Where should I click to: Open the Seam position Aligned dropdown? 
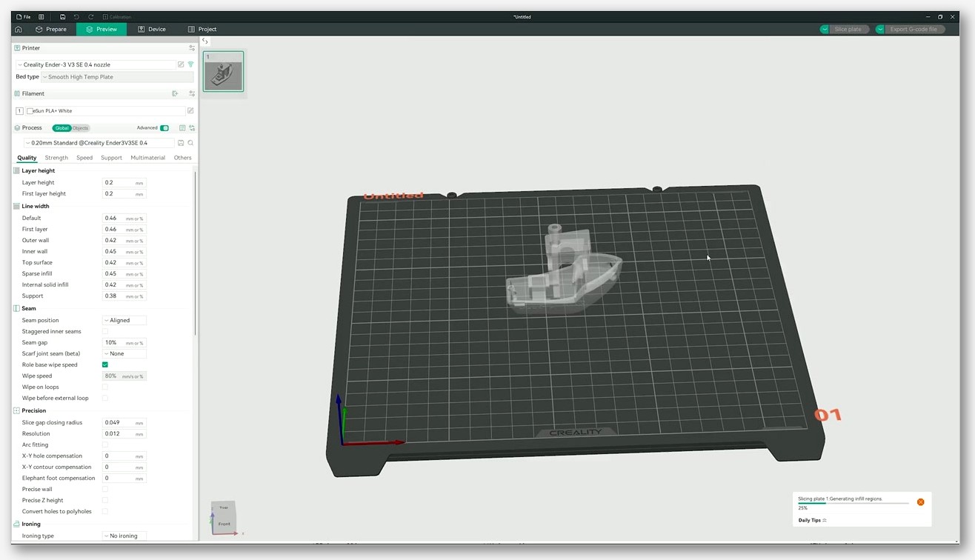[x=124, y=320]
